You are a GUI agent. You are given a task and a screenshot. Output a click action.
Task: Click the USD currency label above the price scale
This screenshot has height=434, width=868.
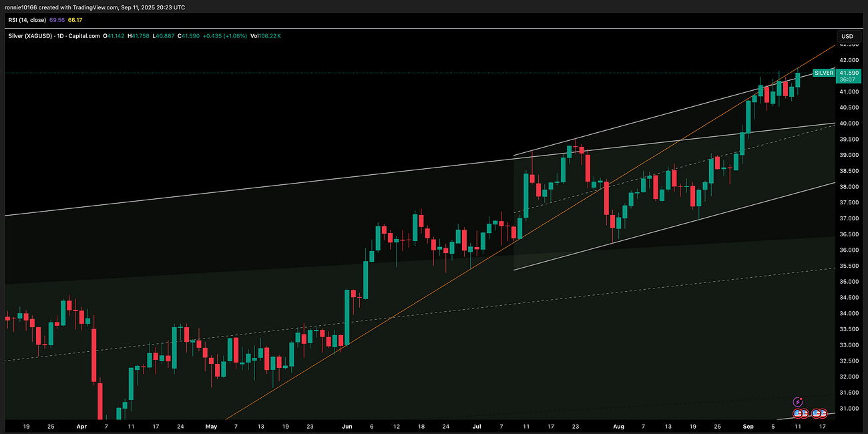[x=847, y=36]
